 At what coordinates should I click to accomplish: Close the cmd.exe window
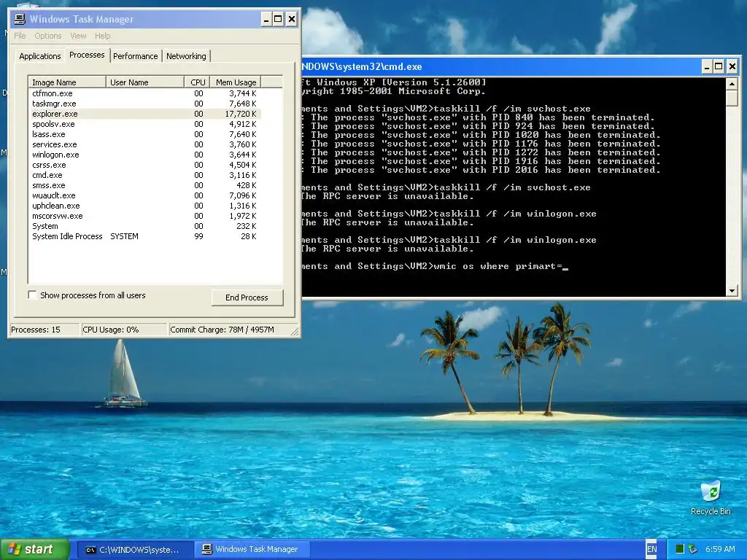pyautogui.click(x=732, y=66)
